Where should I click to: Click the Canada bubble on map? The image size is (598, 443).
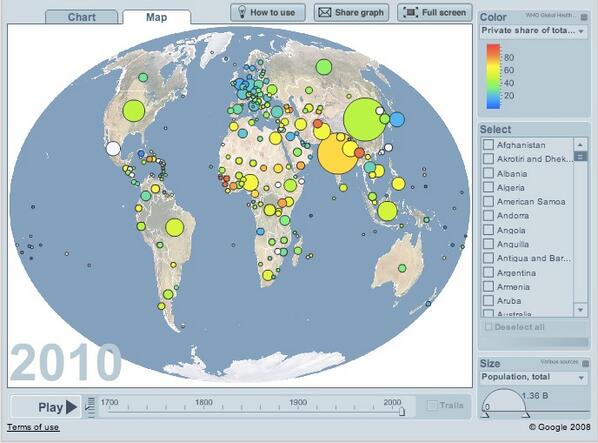pos(143,77)
